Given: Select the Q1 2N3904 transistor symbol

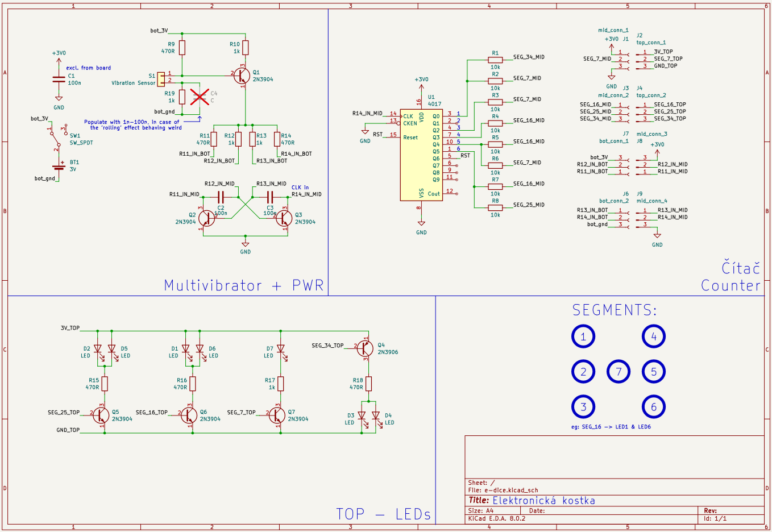Looking at the screenshot, I should point(242,74).
